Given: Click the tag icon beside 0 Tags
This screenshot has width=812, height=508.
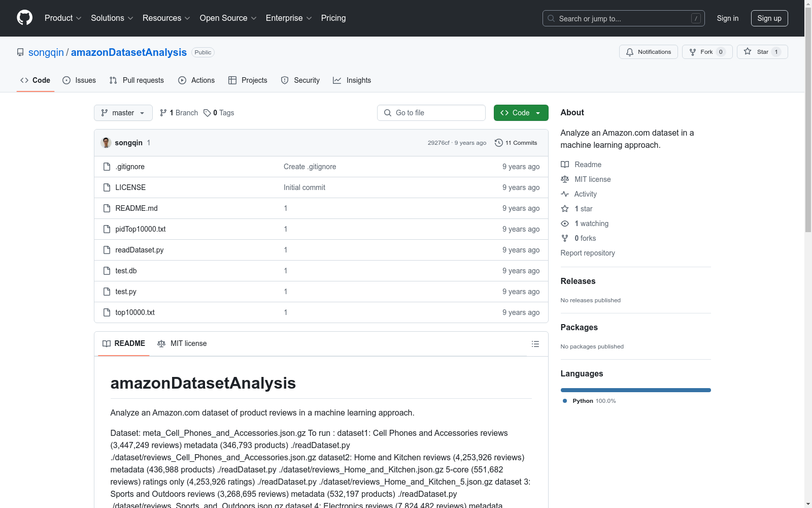Looking at the screenshot, I should [x=207, y=113].
